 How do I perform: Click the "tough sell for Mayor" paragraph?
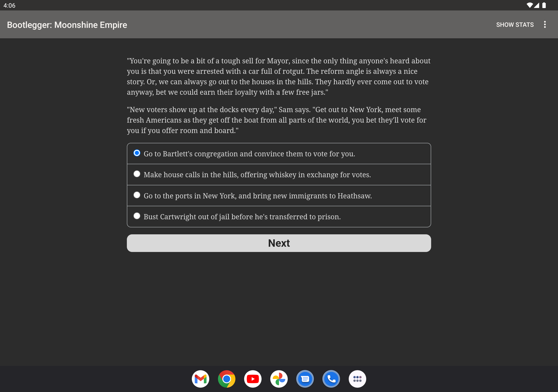pyautogui.click(x=279, y=76)
